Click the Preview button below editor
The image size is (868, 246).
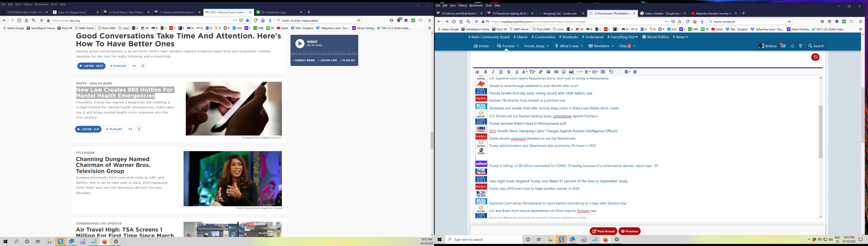pyautogui.click(x=629, y=231)
